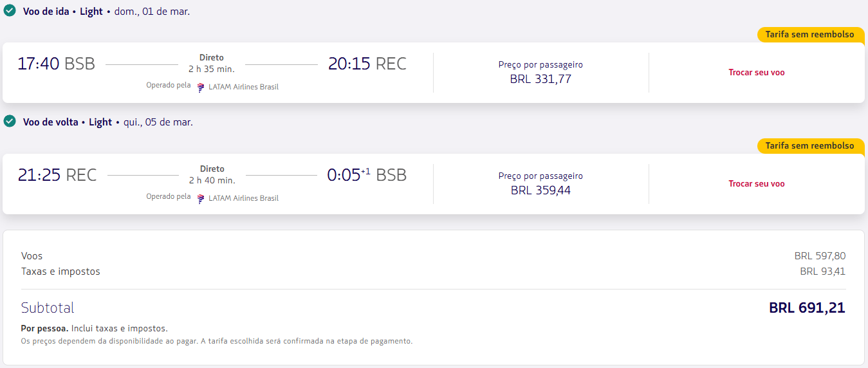Viewport: 868px width, 368px height.
Task: Click the Subtotal amount BRL 691,21
Action: pos(806,308)
